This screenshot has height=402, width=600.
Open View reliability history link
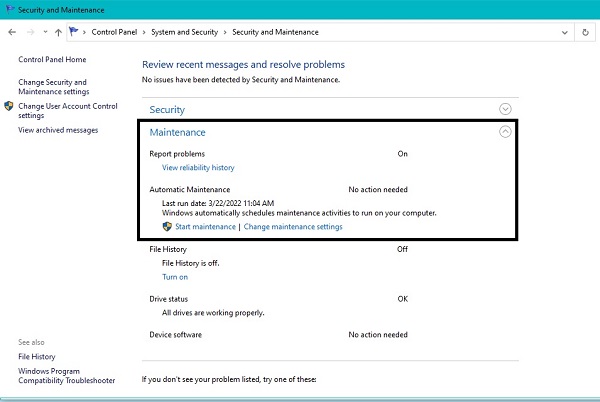[198, 168]
